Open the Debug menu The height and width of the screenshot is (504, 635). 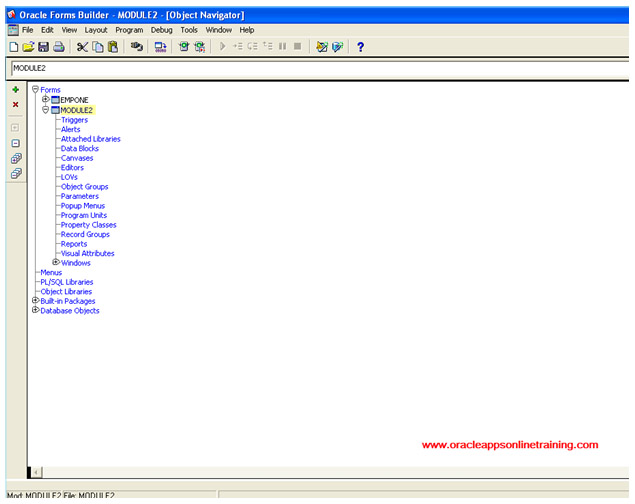tap(162, 30)
